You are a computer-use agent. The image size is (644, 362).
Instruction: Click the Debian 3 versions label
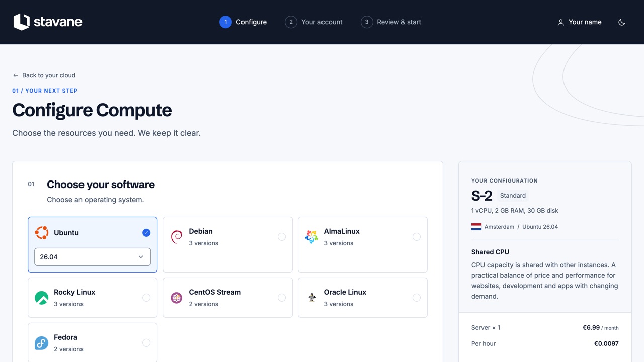(204, 243)
